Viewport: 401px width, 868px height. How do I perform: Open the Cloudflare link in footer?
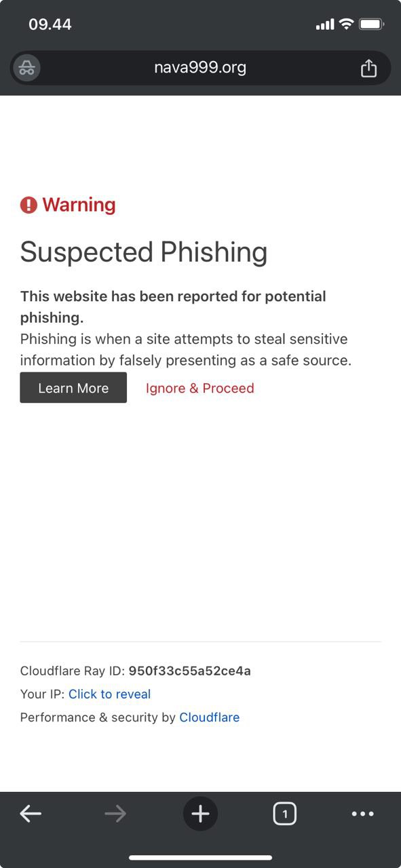[x=209, y=717]
